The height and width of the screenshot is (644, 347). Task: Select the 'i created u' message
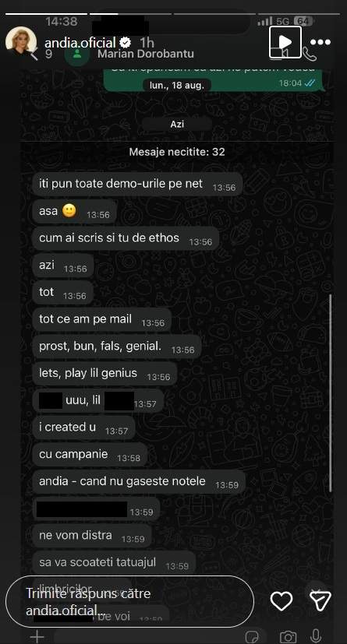tap(84, 428)
